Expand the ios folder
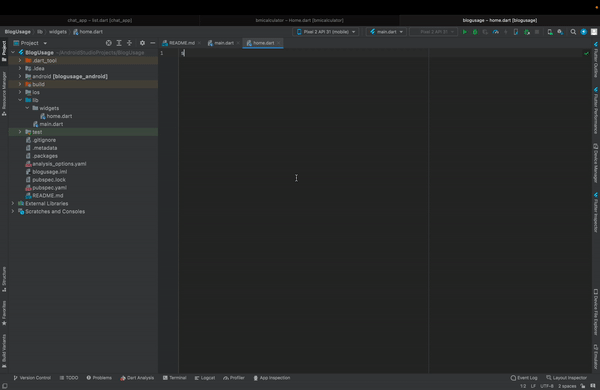 [20, 92]
